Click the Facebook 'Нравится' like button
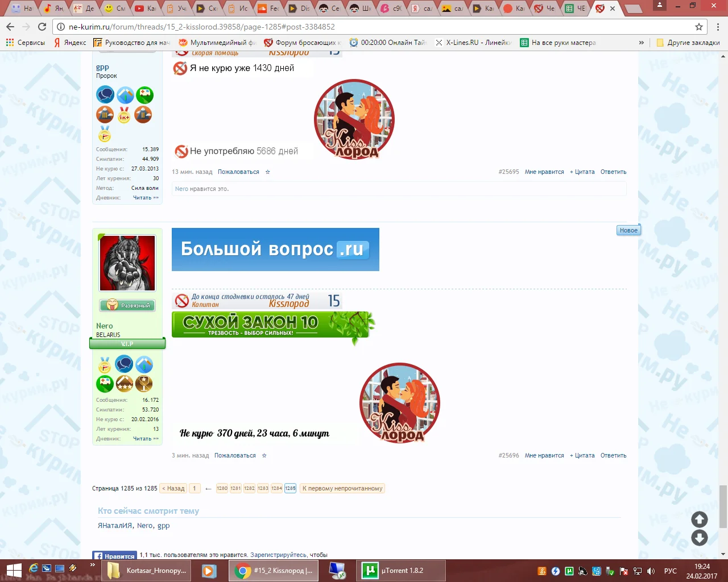 point(115,556)
